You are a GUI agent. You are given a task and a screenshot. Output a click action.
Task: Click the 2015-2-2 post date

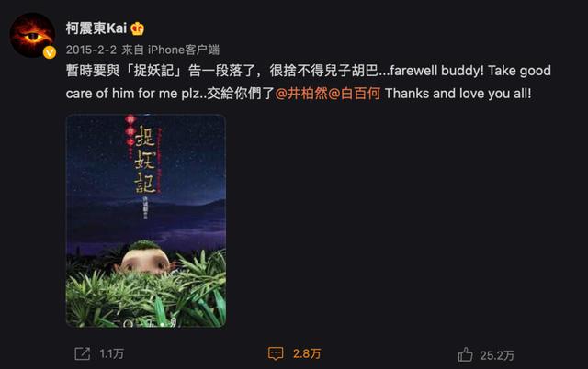pyautogui.click(x=91, y=50)
